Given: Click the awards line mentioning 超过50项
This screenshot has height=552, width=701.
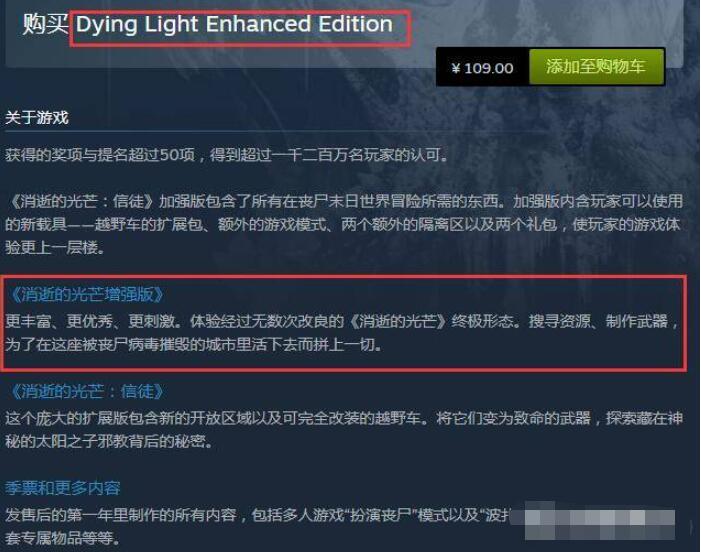Looking at the screenshot, I should (x=227, y=155).
